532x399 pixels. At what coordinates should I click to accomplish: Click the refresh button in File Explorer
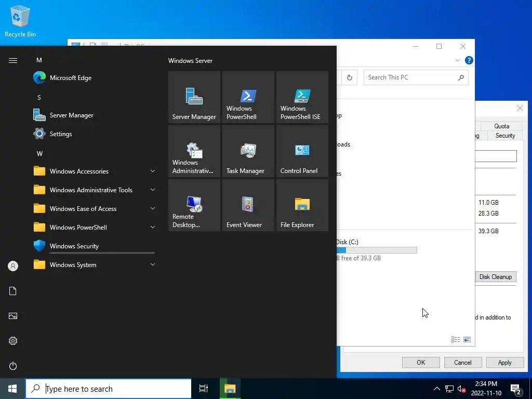tap(350, 78)
